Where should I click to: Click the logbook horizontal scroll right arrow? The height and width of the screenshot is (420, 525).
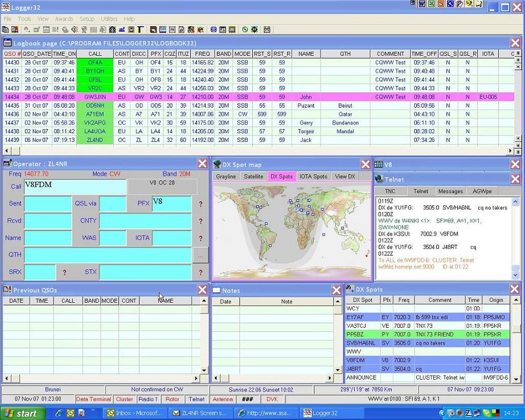coord(510,151)
